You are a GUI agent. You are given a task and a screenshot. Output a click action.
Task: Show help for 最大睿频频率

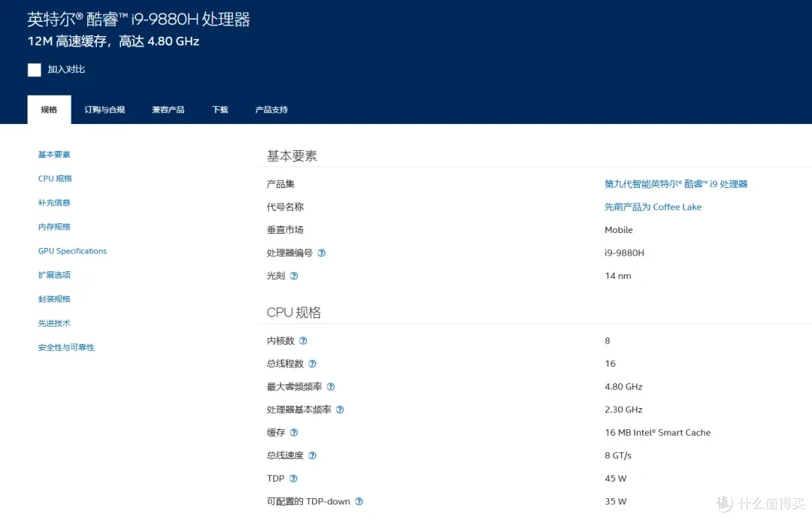click(x=331, y=386)
